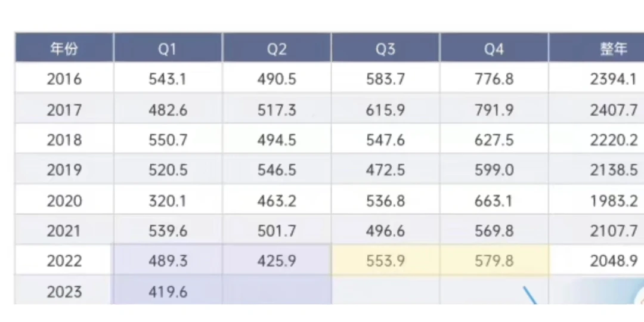644x322 pixels.
Task: Click the 2022 year row label
Action: (x=64, y=261)
